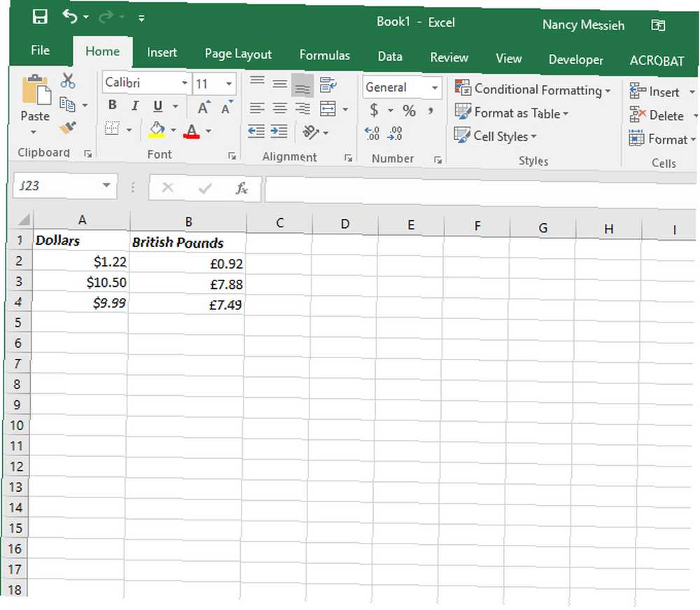Screen dimensions: 700x610
Task: Click the Cut scissors icon
Action: pyautogui.click(x=68, y=80)
